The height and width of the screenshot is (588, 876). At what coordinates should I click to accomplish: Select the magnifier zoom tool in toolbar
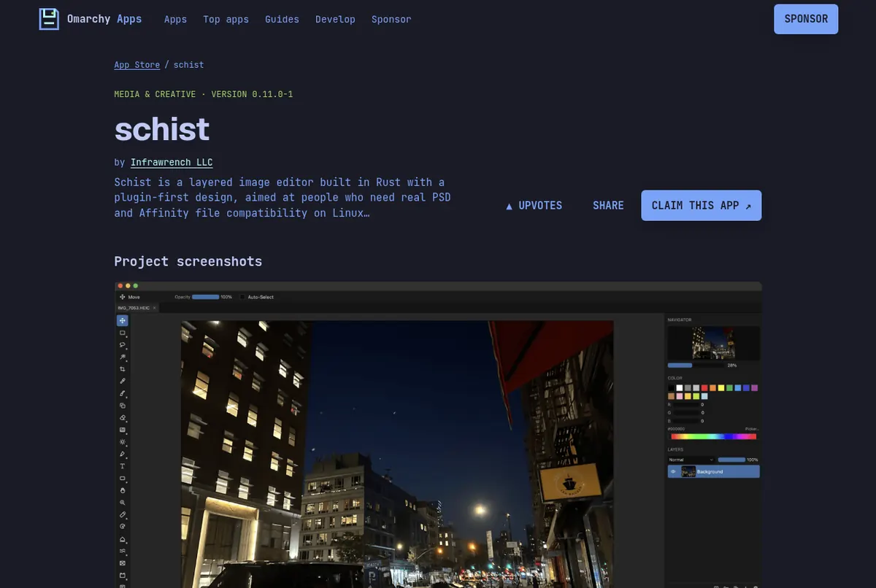click(x=123, y=503)
